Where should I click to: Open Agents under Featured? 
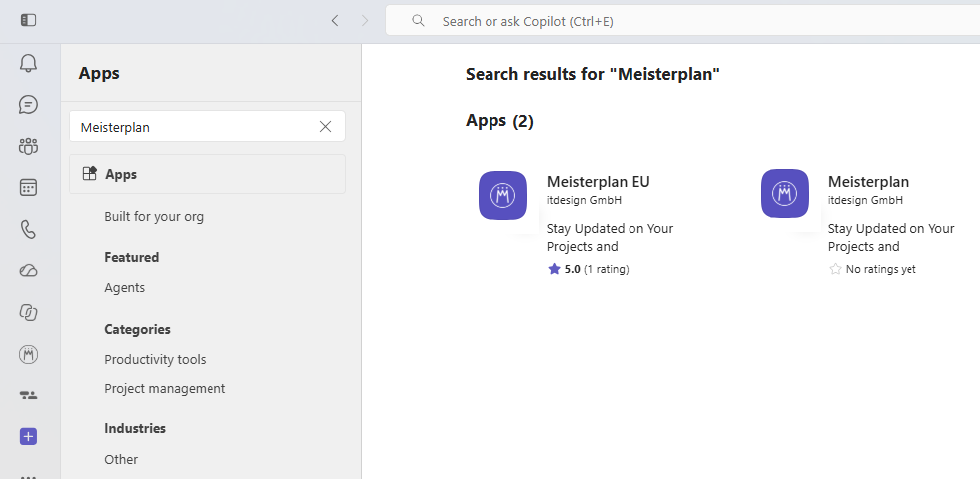tap(124, 287)
